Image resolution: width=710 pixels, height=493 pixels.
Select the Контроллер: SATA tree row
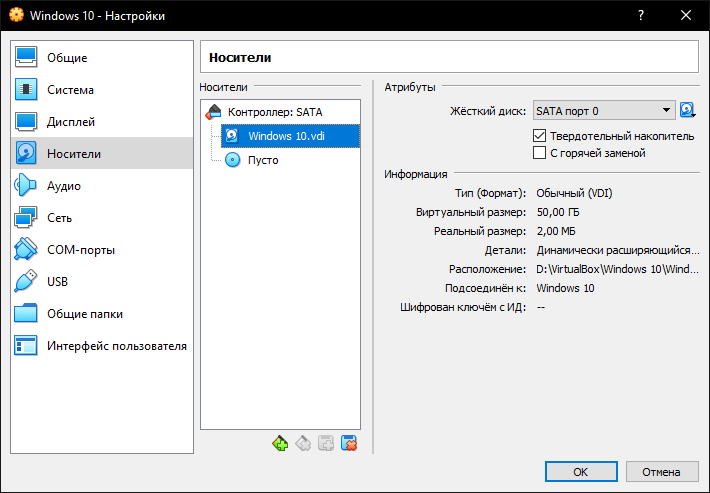(280, 112)
